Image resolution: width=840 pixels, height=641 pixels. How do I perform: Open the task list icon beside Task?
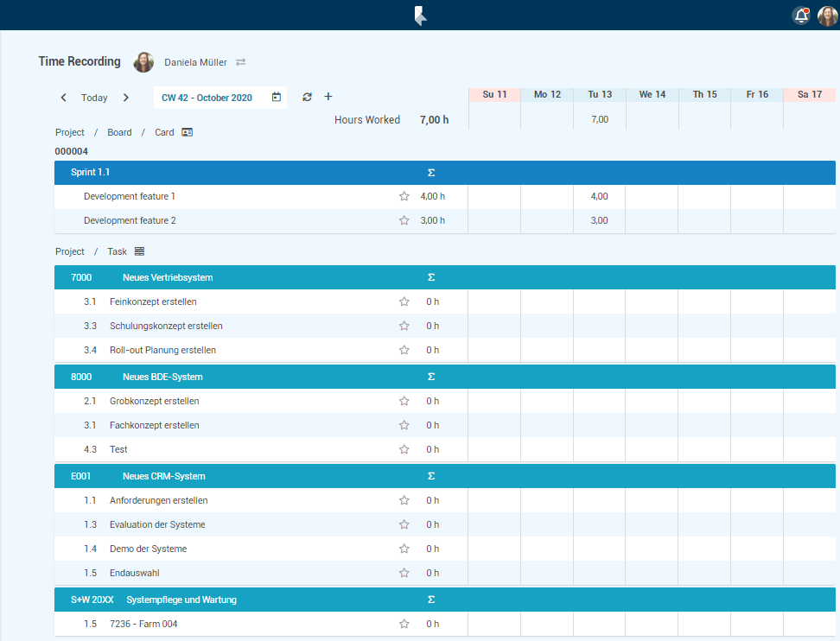point(139,251)
